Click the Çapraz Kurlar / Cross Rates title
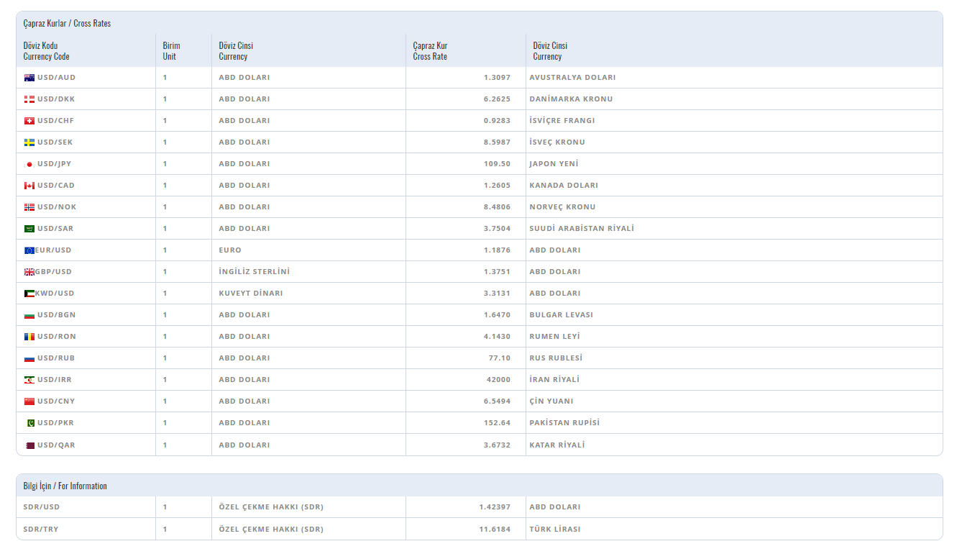Viewport: 980px width, 554px height. click(67, 24)
